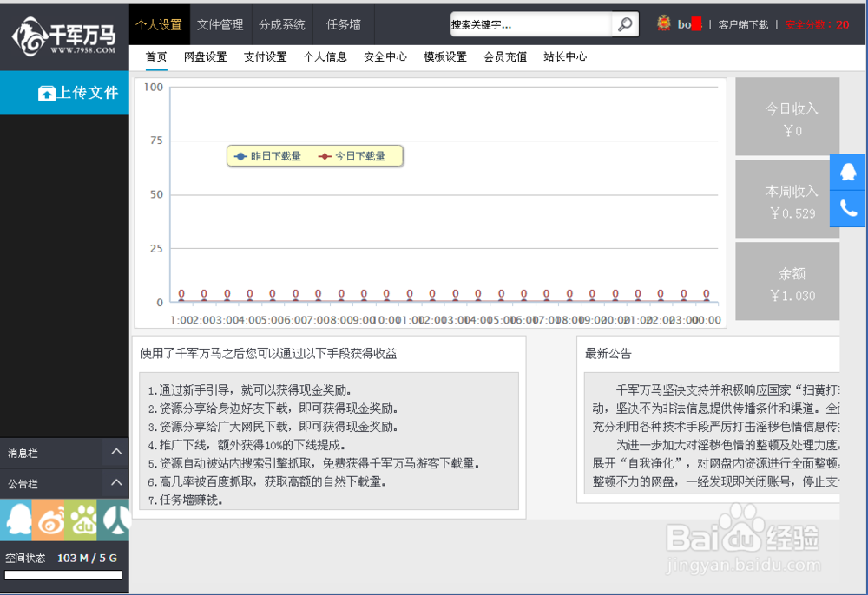Collapse the 公告栏 panel arrow
Screen dimensions: 868x595
tap(116, 483)
